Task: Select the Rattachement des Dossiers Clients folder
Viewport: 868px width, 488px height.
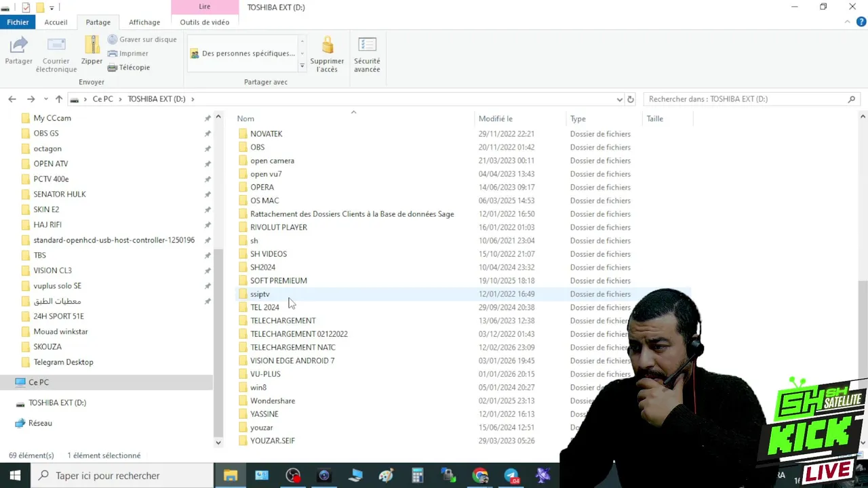Action: click(352, 214)
